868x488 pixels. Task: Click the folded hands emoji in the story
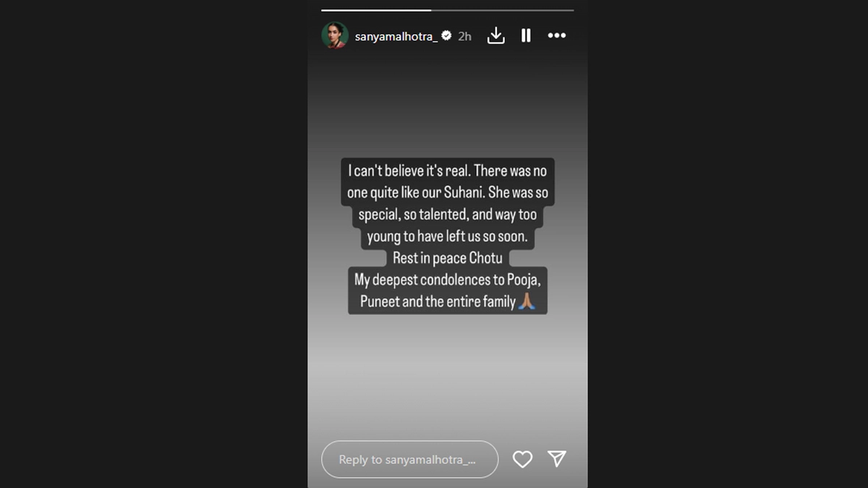pyautogui.click(x=527, y=301)
